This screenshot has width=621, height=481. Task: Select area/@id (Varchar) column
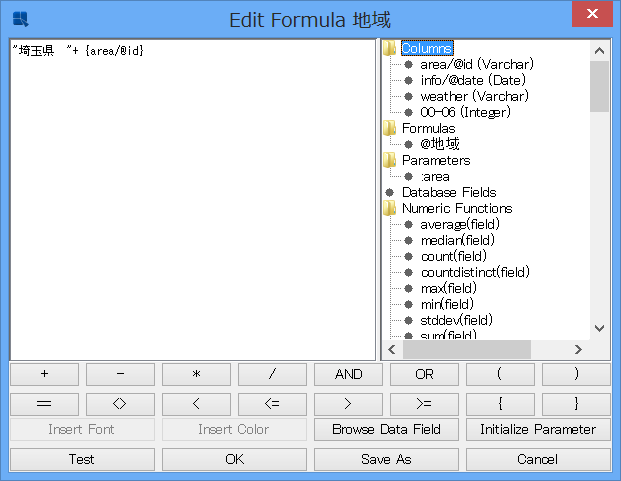pyautogui.click(x=477, y=64)
